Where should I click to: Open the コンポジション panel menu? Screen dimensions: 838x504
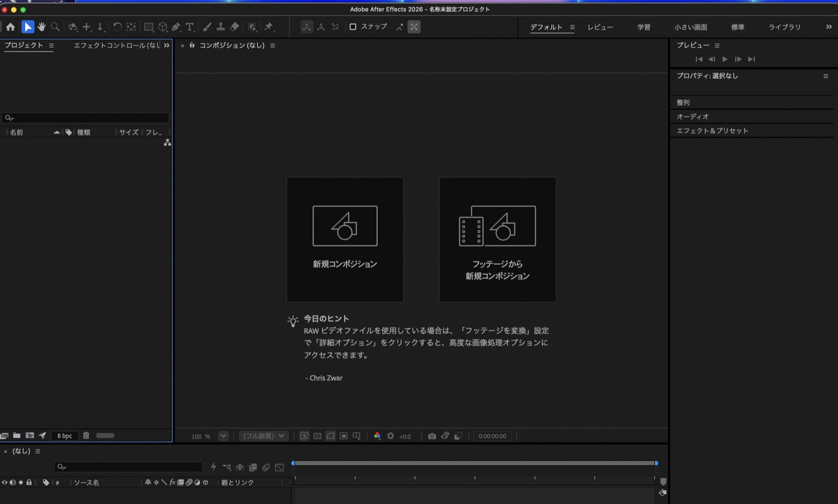272,46
